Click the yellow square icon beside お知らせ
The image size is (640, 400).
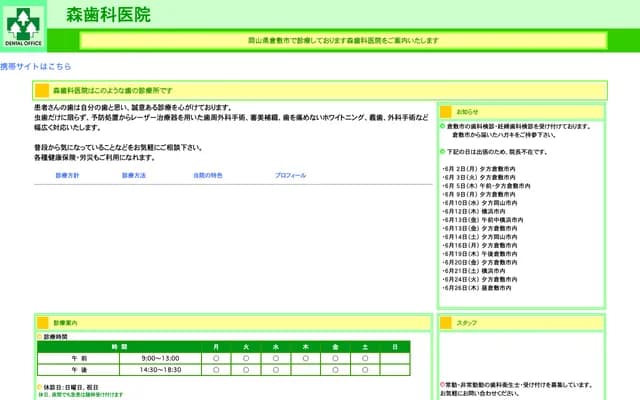pyautogui.click(x=446, y=112)
